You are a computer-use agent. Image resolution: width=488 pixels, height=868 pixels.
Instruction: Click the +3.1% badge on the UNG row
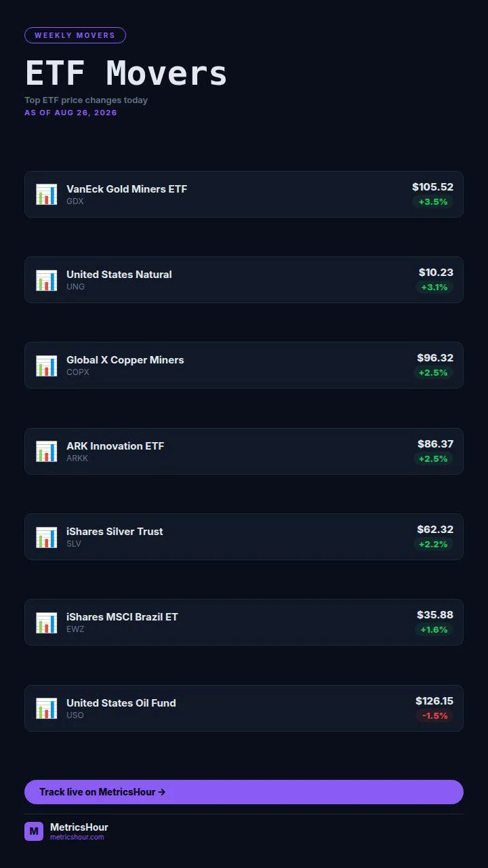tap(434, 288)
